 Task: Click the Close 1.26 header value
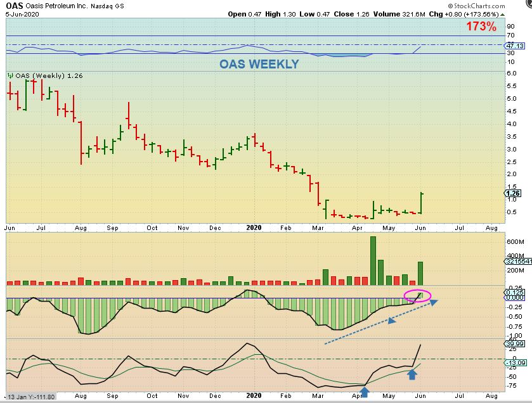coord(351,14)
